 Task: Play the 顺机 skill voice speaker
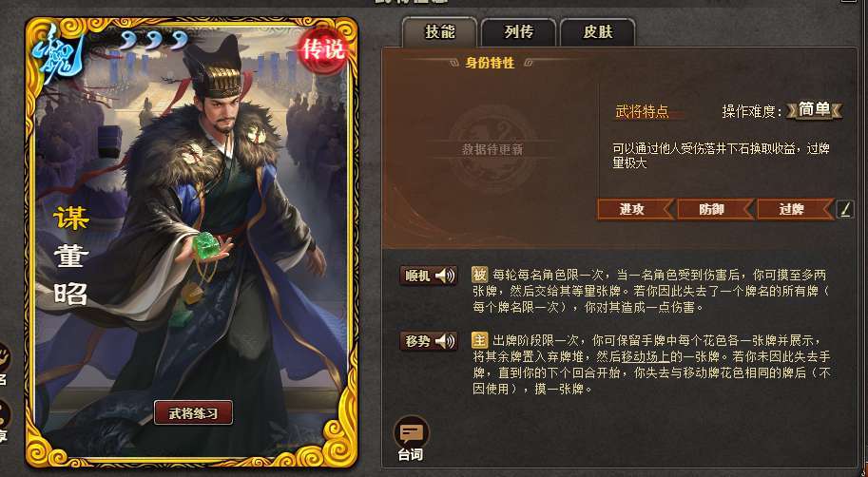446,276
